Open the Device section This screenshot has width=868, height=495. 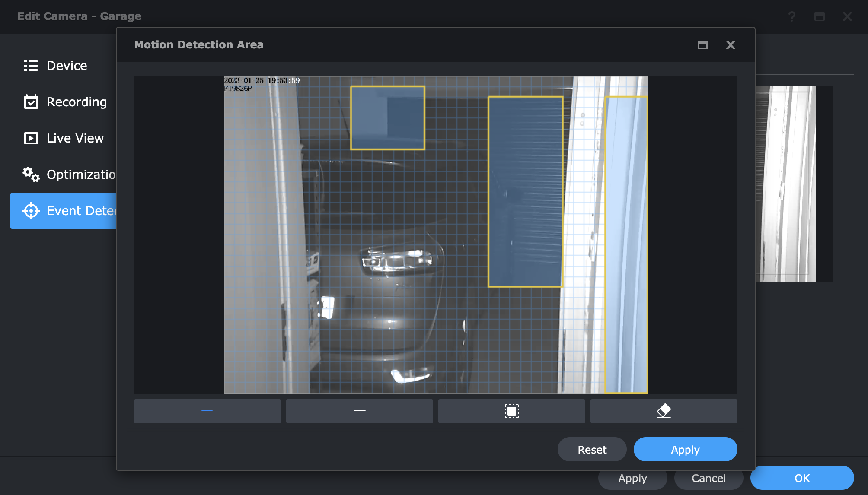click(x=63, y=66)
